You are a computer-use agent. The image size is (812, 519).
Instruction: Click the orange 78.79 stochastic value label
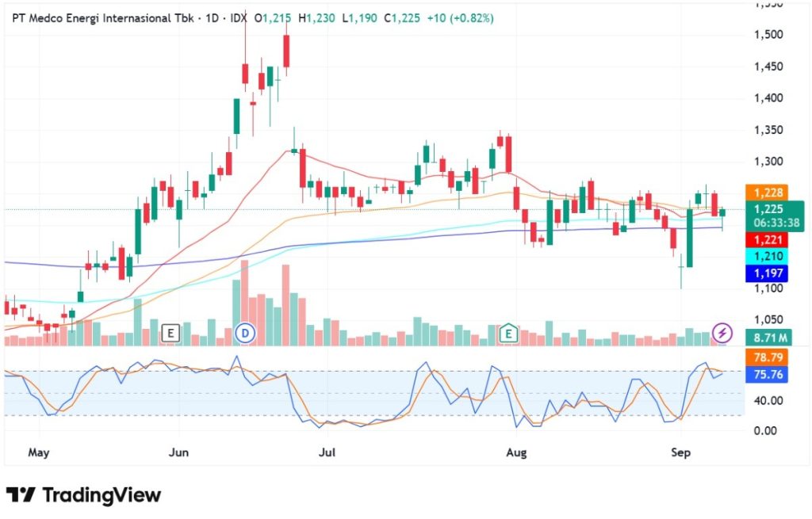pos(768,357)
